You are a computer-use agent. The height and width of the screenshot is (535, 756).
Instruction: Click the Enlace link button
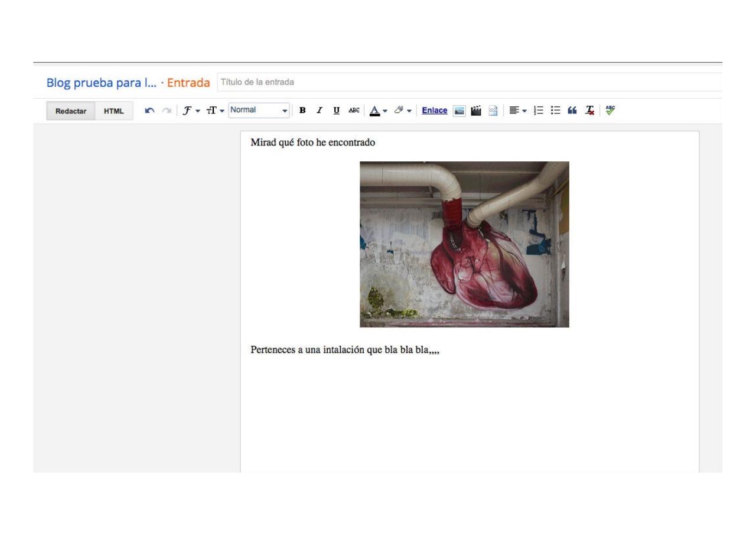pos(434,111)
